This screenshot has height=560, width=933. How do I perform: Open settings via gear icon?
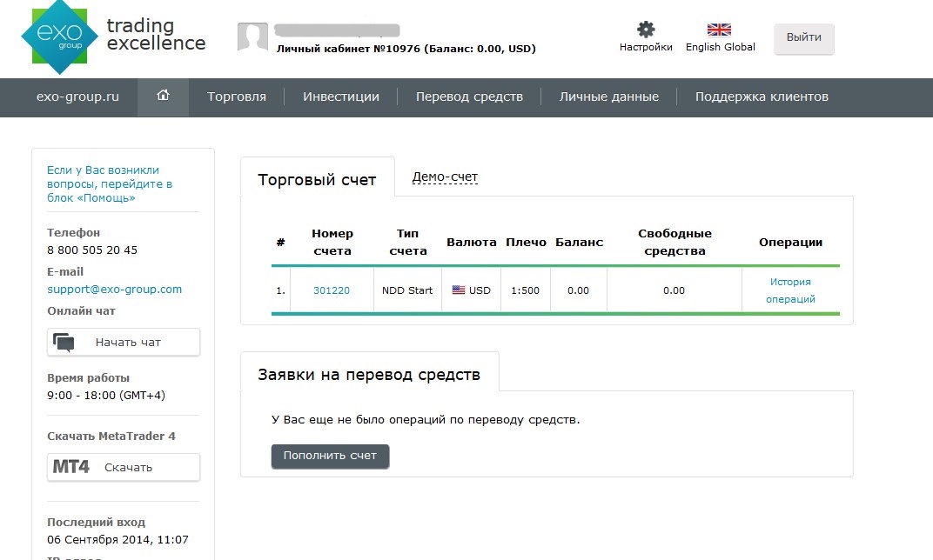646,29
